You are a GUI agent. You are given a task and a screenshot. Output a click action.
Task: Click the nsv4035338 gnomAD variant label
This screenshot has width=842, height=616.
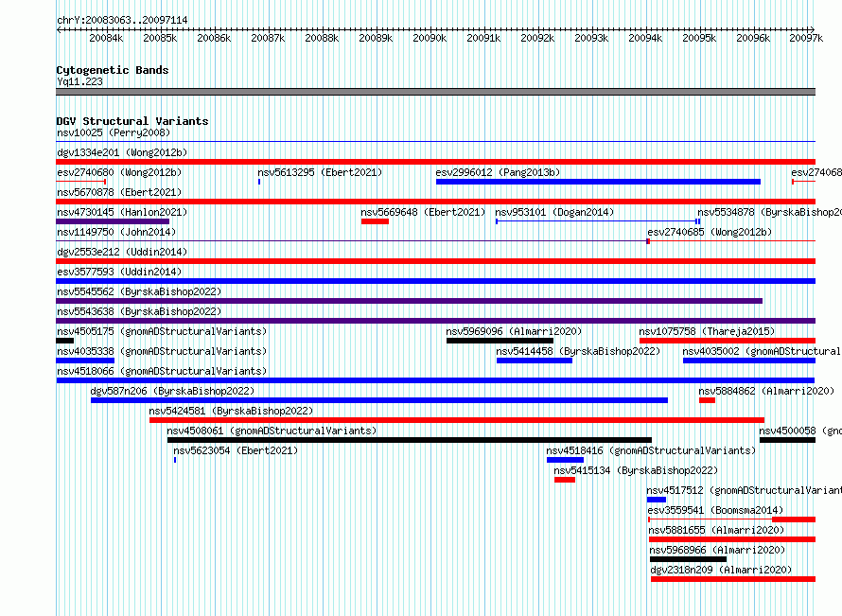tap(162, 351)
